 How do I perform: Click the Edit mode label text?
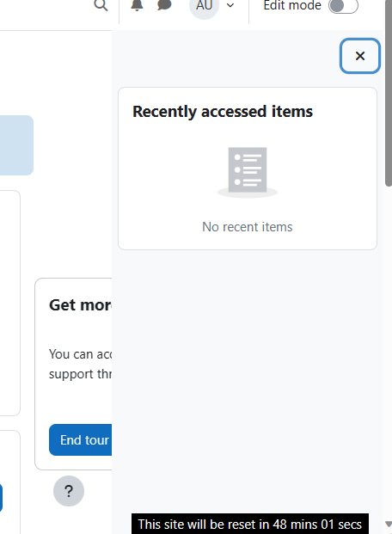click(x=292, y=5)
